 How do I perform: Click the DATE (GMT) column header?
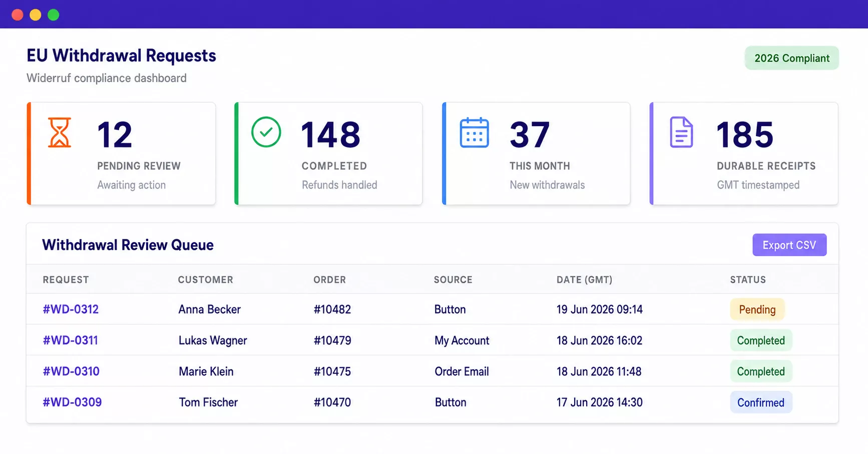pyautogui.click(x=585, y=280)
